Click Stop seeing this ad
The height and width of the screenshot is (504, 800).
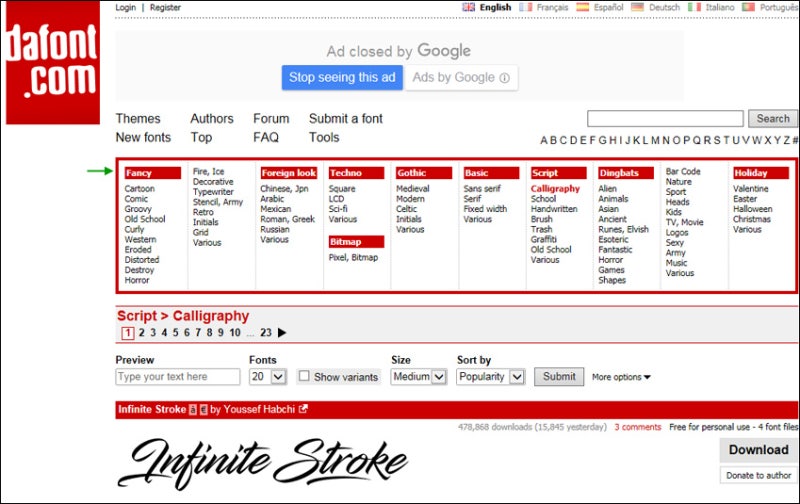[x=342, y=78]
